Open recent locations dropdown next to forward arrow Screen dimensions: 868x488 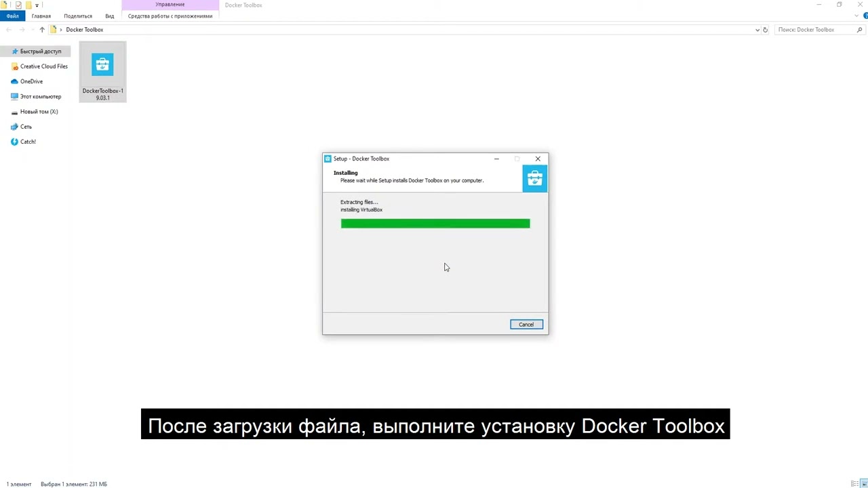coord(33,30)
